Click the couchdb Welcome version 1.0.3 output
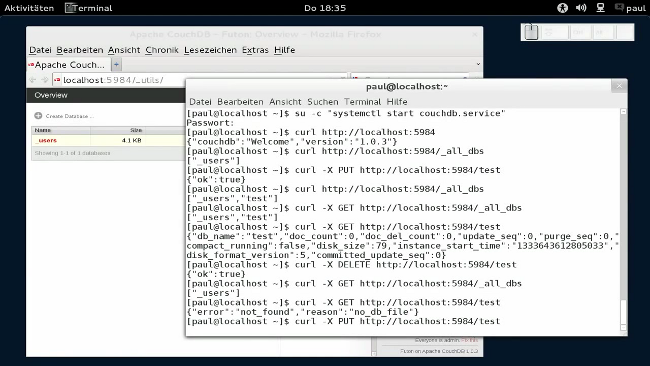The height and width of the screenshot is (366, 650). pos(292,142)
